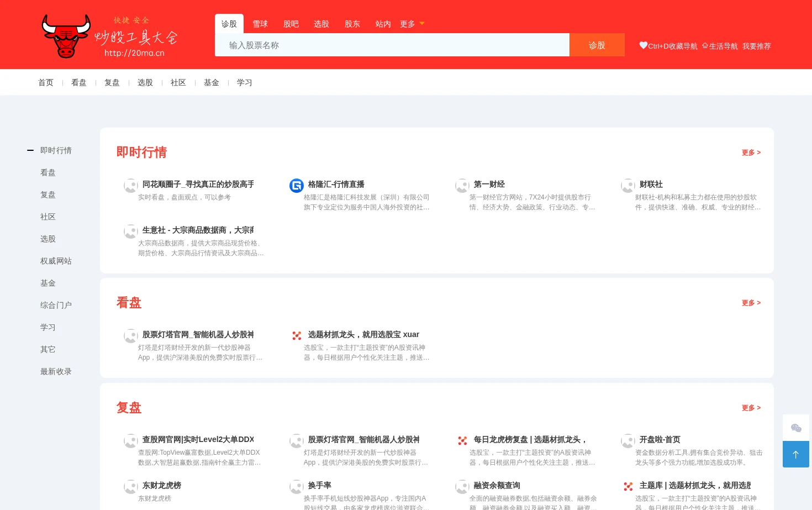Viewport: 812px width, 510px height.
Task: Open 股票灯塔官网 title in 复盘 section
Action: (364, 439)
